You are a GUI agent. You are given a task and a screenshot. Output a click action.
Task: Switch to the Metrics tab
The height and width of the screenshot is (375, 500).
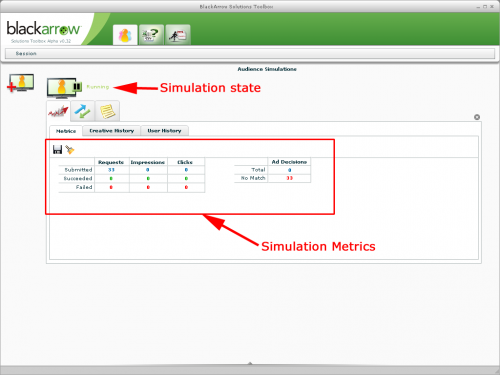point(66,131)
